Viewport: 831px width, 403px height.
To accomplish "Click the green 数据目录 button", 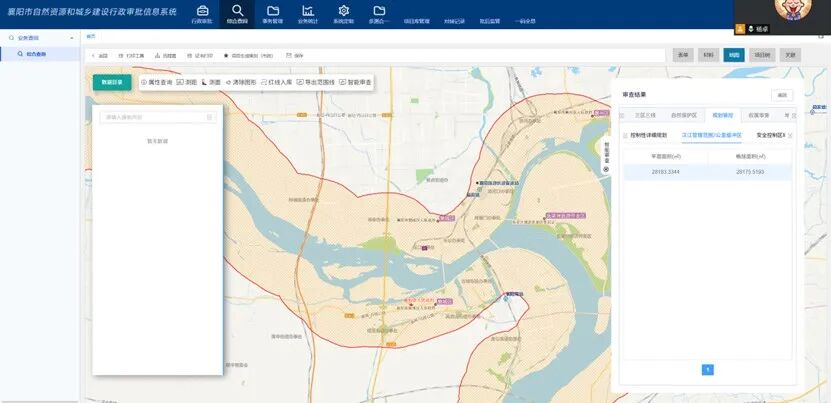I will coord(112,82).
